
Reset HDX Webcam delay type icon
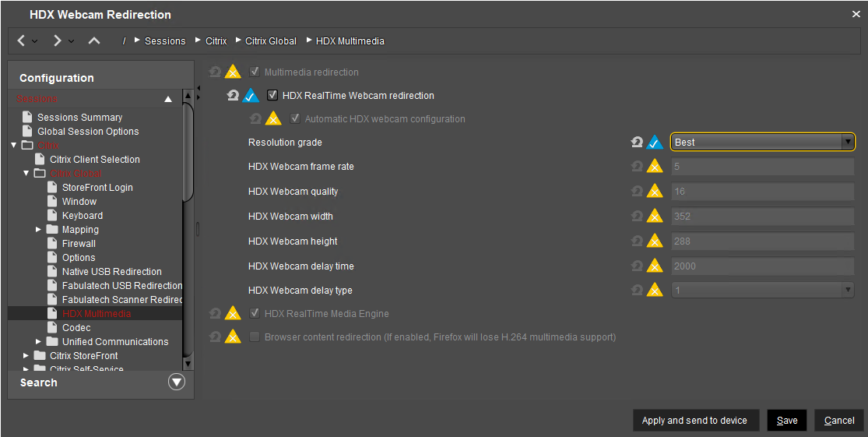coord(637,290)
